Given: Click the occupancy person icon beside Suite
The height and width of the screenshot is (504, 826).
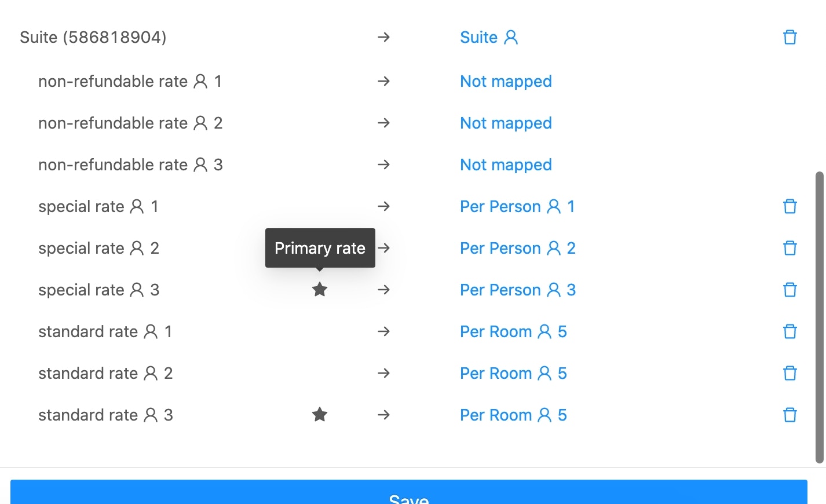Looking at the screenshot, I should pyautogui.click(x=510, y=36).
